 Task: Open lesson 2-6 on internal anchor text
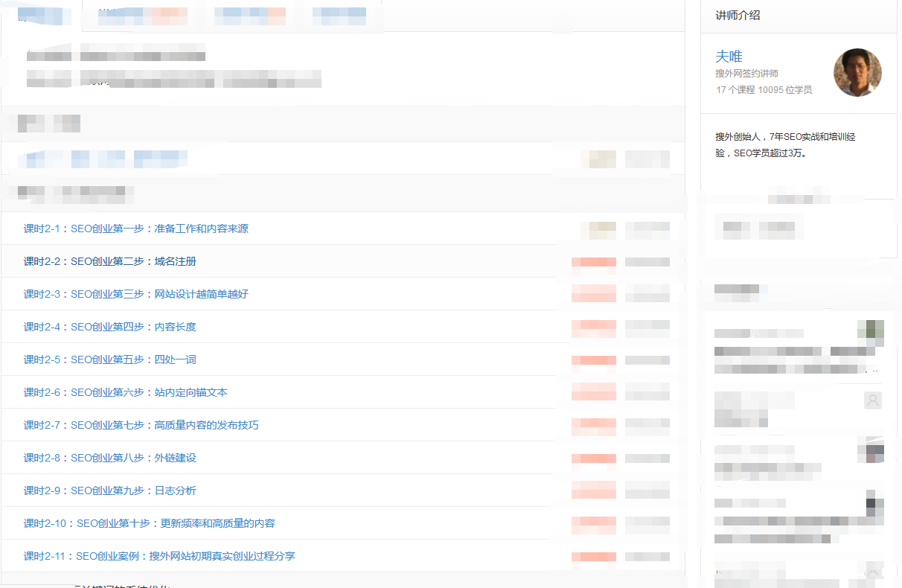(125, 392)
